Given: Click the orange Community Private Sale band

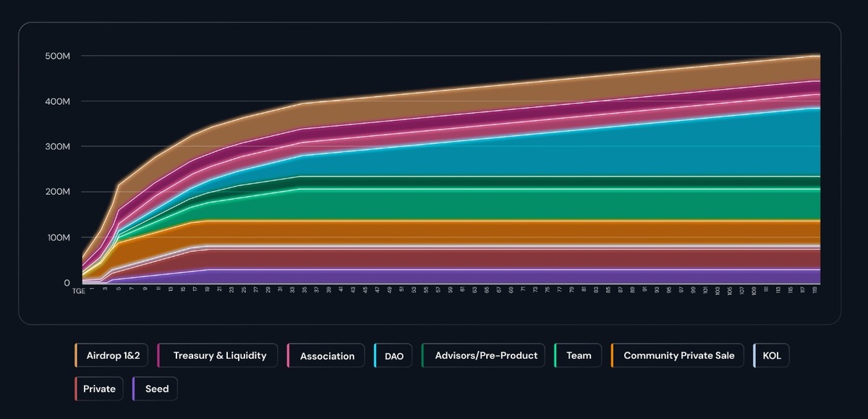Looking at the screenshot, I should pos(506,232).
